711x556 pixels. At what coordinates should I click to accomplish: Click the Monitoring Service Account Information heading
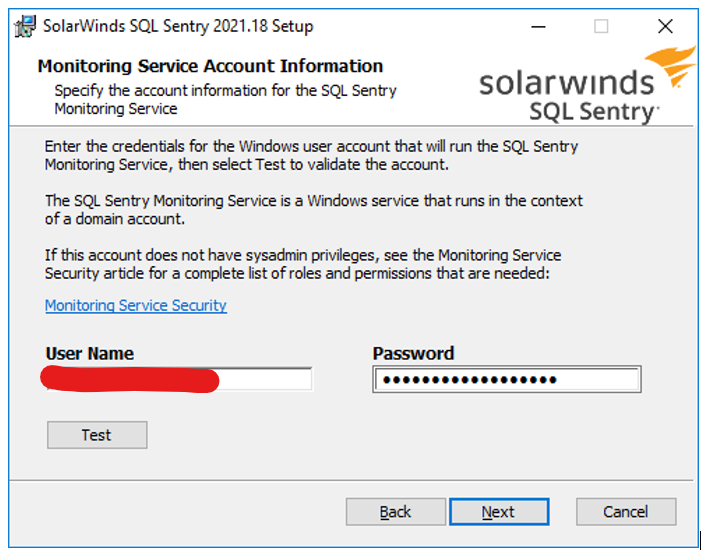point(210,66)
